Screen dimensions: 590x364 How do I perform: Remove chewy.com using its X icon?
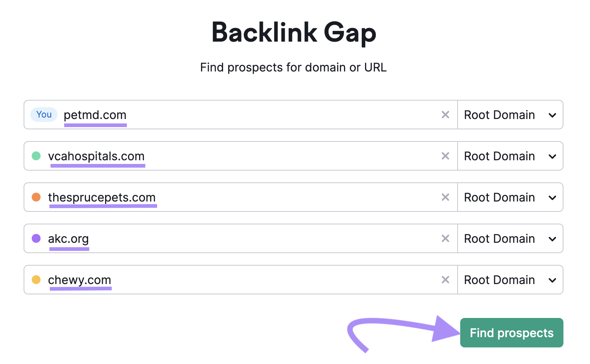click(445, 280)
